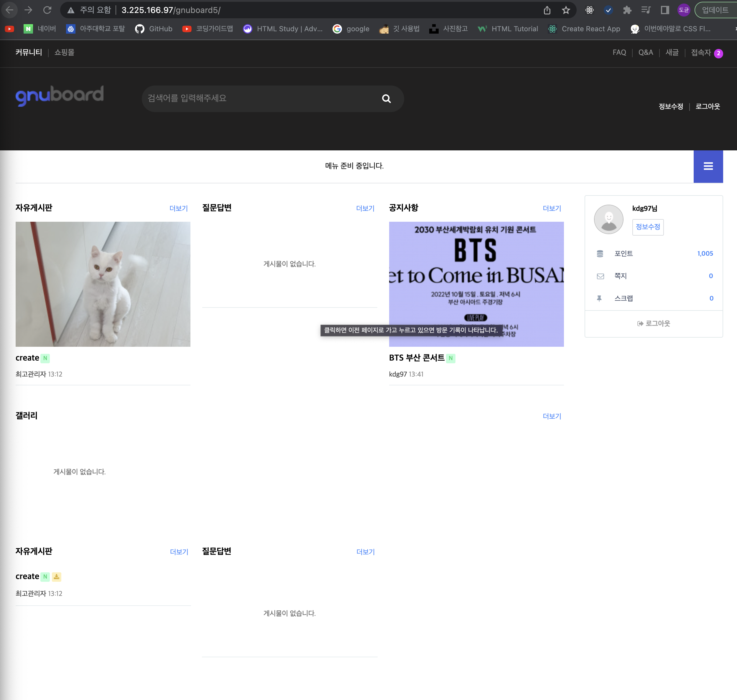Click the search magnifier icon

pos(386,98)
